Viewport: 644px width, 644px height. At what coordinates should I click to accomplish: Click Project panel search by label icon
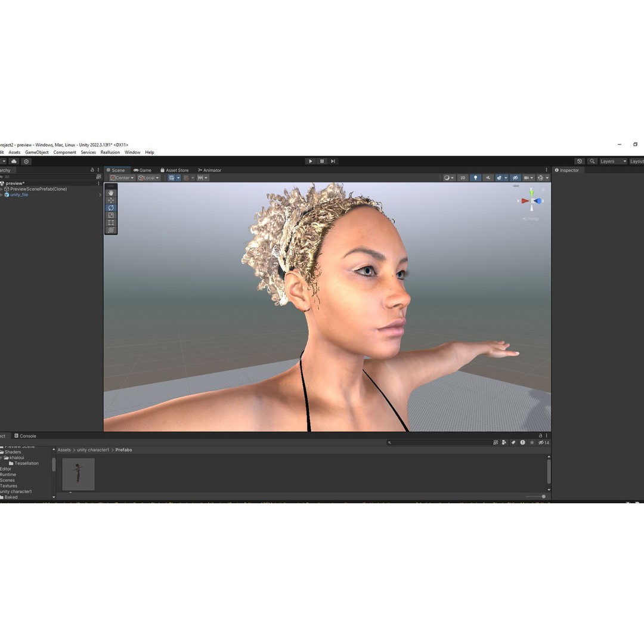513,442
